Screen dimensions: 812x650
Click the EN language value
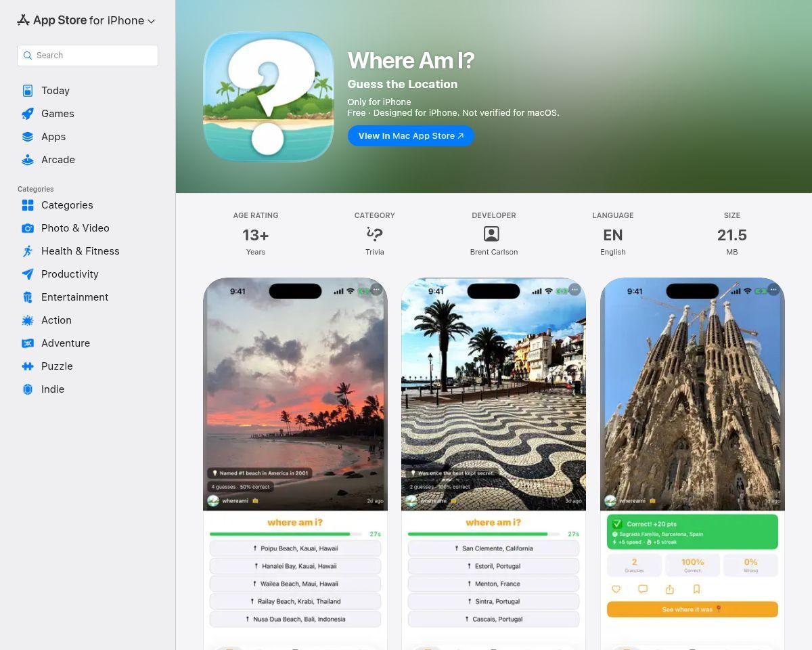coord(613,235)
